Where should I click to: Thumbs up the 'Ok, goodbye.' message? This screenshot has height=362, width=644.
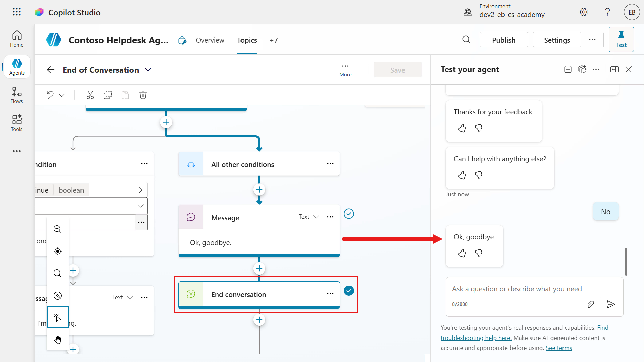point(462,253)
